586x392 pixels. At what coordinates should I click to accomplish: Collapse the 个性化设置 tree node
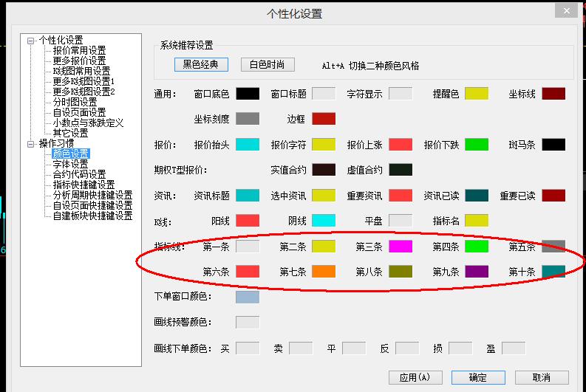tap(31, 41)
